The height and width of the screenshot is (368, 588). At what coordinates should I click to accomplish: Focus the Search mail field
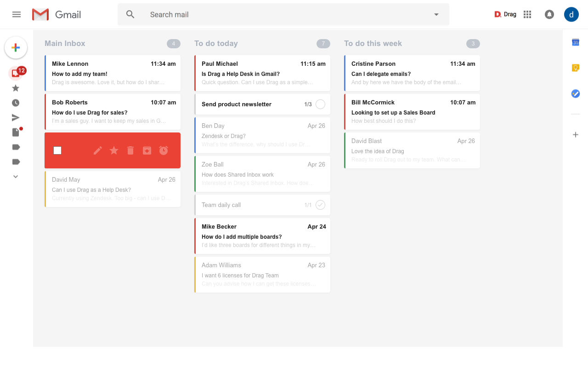click(x=283, y=15)
